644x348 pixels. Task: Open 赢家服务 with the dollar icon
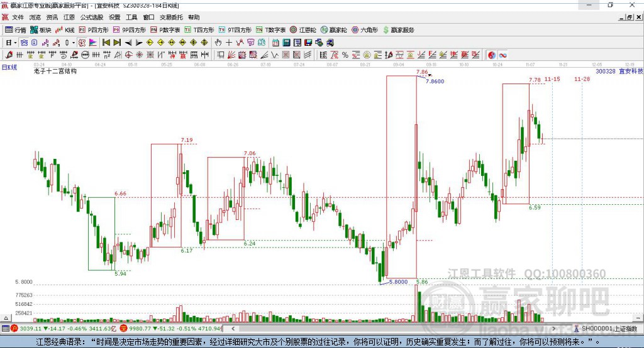398,30
